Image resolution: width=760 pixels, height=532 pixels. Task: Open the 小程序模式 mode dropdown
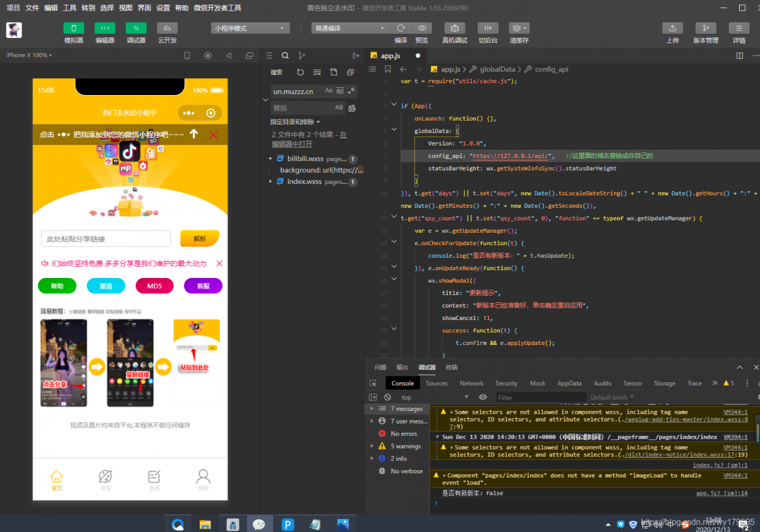click(250, 28)
